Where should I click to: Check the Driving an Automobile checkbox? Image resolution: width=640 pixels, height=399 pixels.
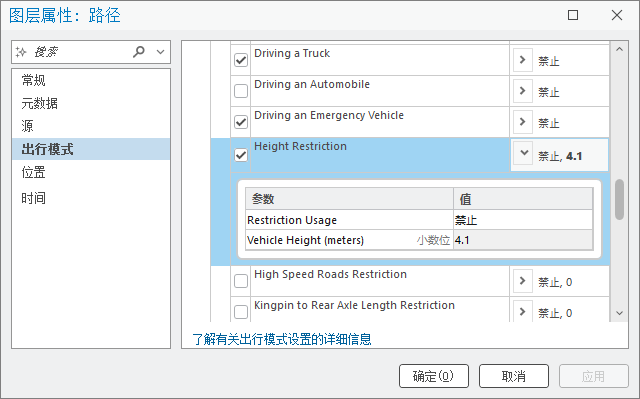[241, 91]
